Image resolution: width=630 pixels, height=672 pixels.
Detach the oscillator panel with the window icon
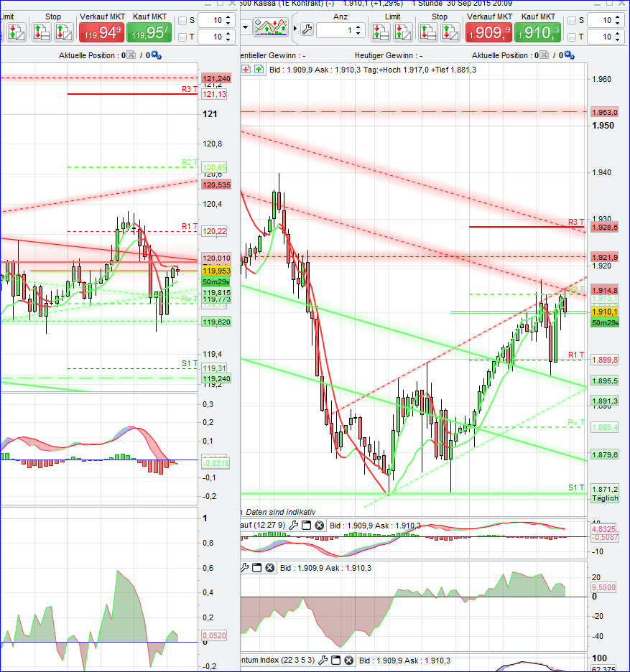256,569
